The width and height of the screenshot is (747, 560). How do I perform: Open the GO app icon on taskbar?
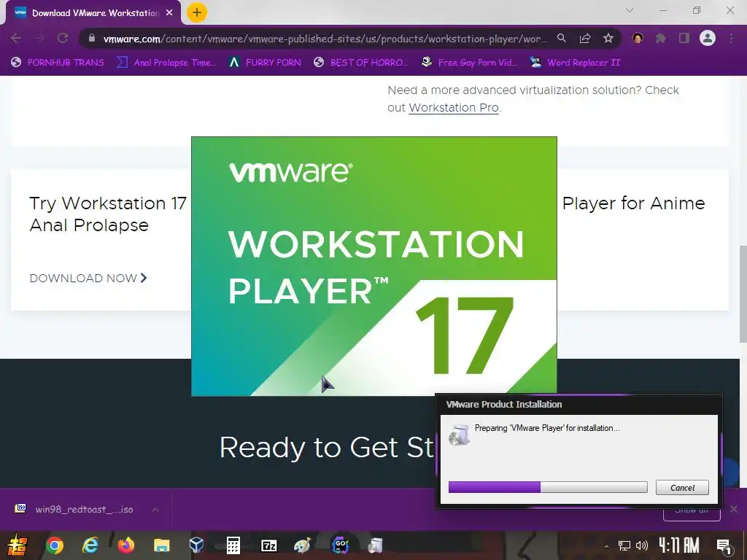(x=340, y=545)
